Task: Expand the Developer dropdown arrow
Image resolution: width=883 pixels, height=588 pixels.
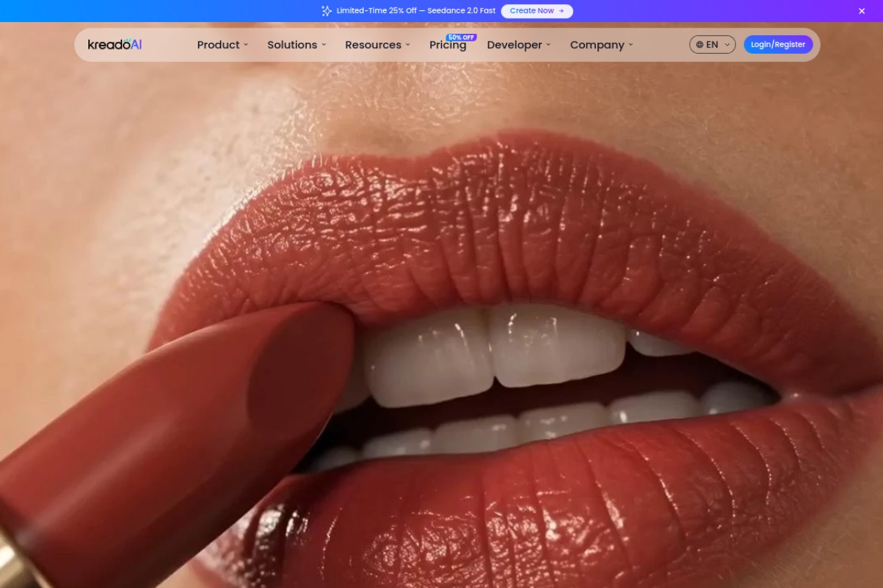Action: [x=548, y=45]
